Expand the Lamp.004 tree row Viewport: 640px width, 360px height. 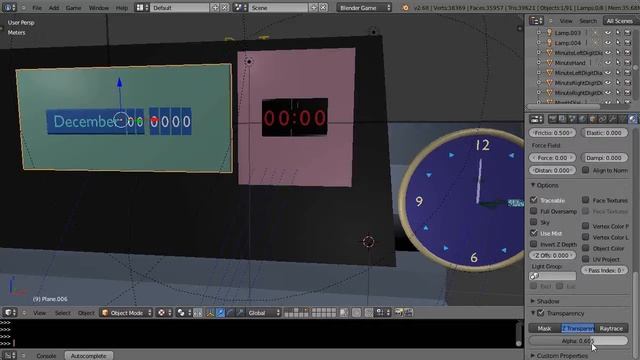tap(538, 42)
